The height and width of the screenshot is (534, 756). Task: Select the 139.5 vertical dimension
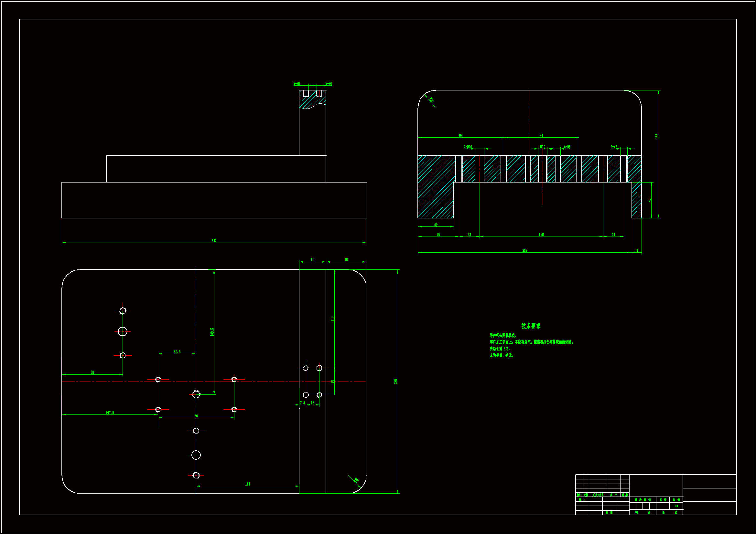click(212, 332)
